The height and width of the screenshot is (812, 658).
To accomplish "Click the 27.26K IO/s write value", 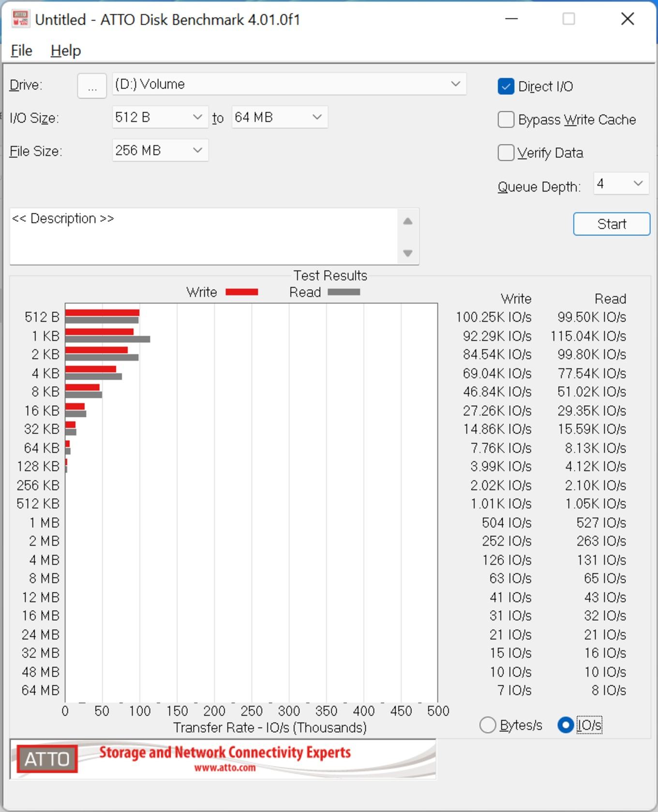I will click(497, 411).
